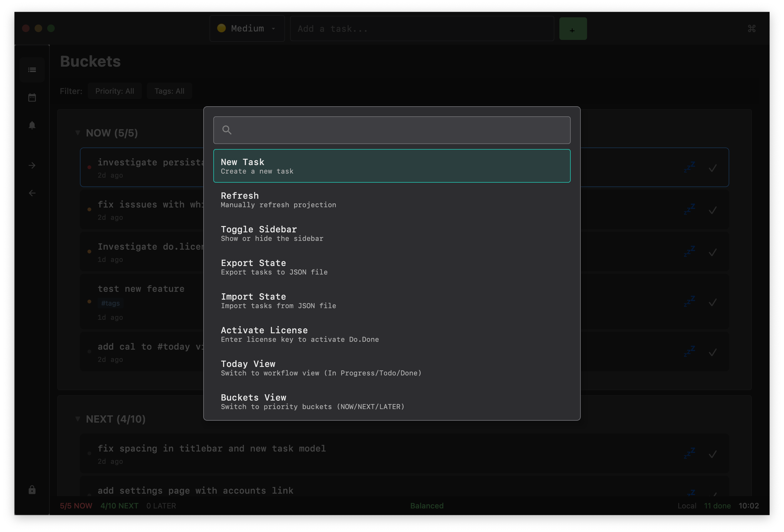The width and height of the screenshot is (784, 532).
Task: Click the green add task button
Action: click(x=573, y=29)
